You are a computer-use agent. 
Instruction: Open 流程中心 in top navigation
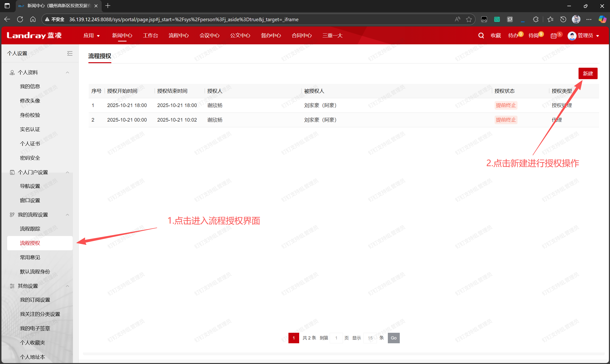pos(179,36)
